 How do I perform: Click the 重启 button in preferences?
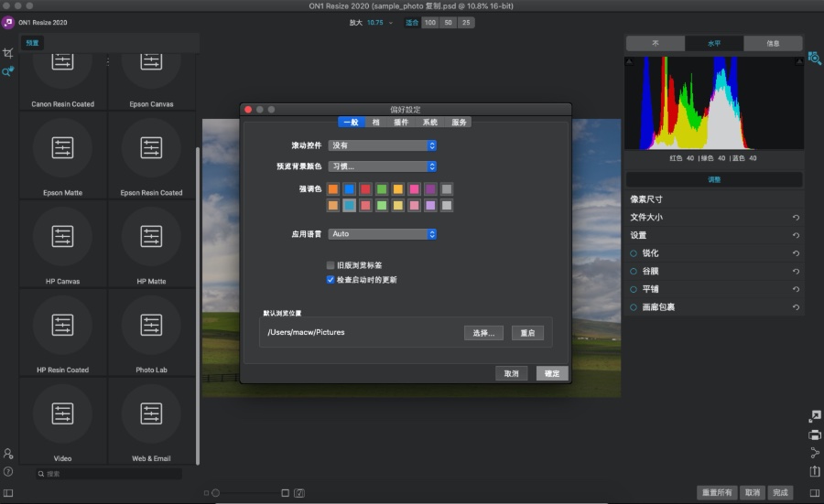527,333
